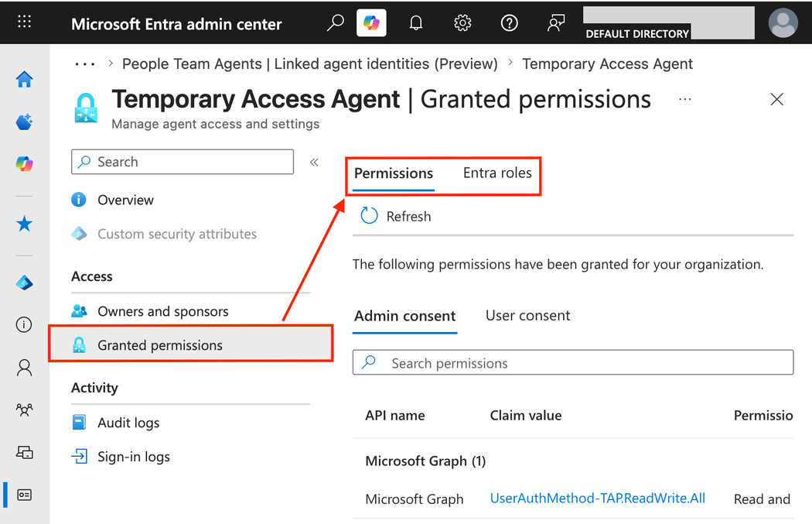
Task: Open the app launcher grid icon
Action: click(x=24, y=21)
